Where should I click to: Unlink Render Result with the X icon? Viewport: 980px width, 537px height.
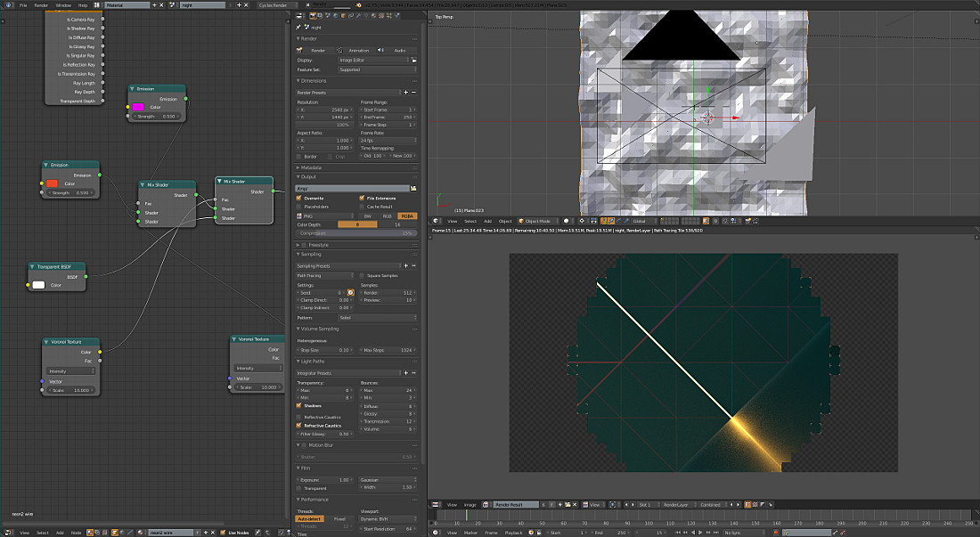[x=575, y=505]
